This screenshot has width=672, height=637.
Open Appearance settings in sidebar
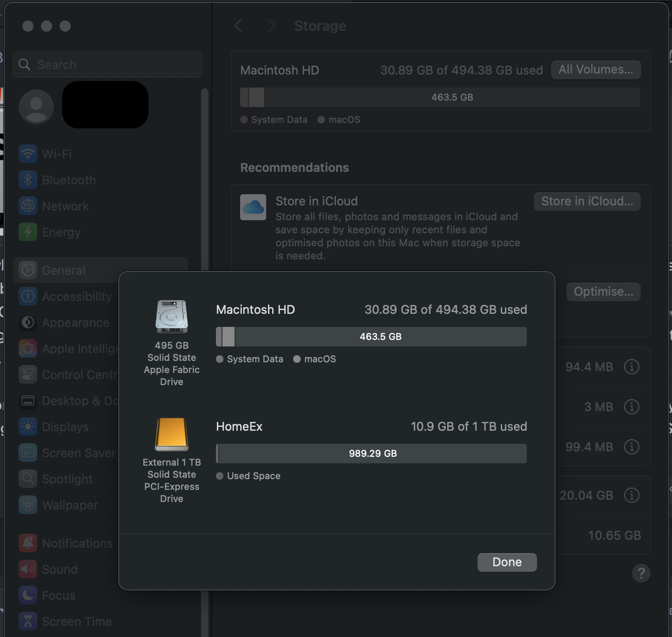[66, 323]
